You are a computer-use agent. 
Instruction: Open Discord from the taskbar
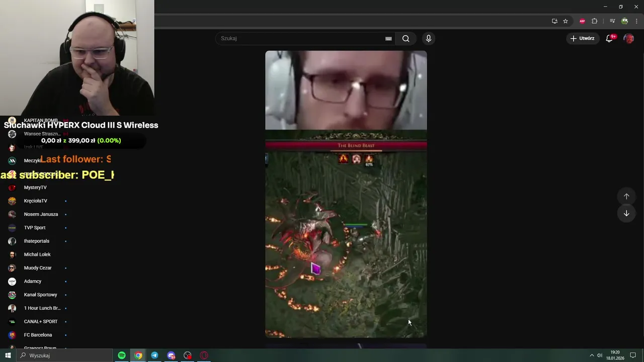171,355
